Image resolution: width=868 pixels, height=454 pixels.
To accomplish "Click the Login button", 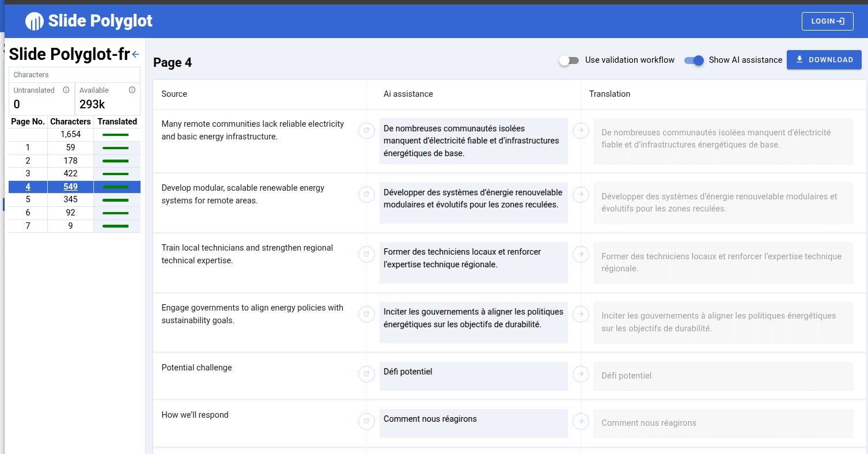I will [827, 21].
